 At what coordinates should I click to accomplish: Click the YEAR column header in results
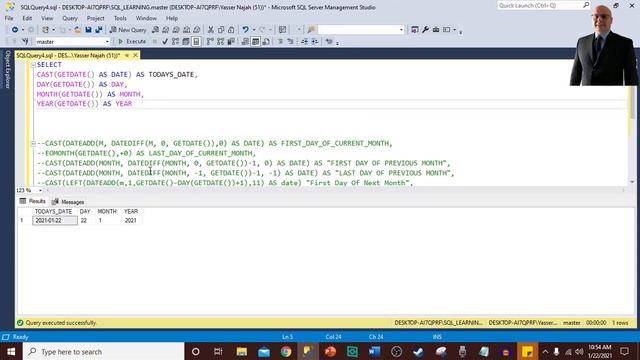click(x=131, y=211)
